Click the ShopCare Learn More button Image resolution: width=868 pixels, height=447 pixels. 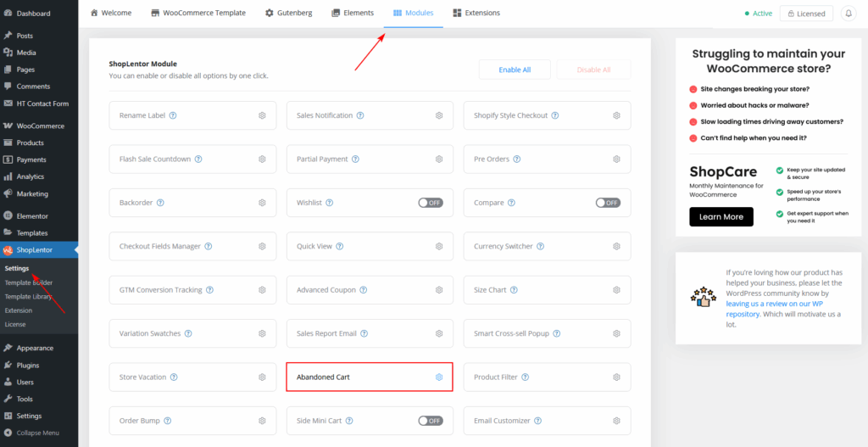coord(721,216)
